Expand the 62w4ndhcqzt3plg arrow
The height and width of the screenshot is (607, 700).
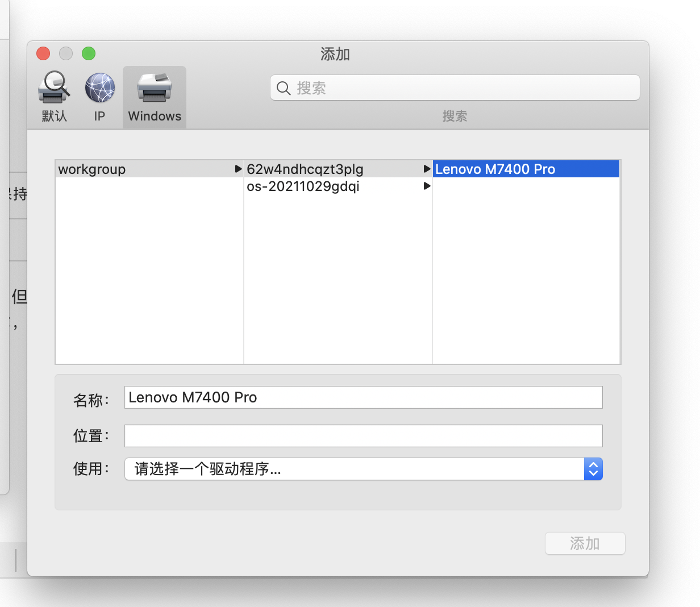(x=427, y=169)
